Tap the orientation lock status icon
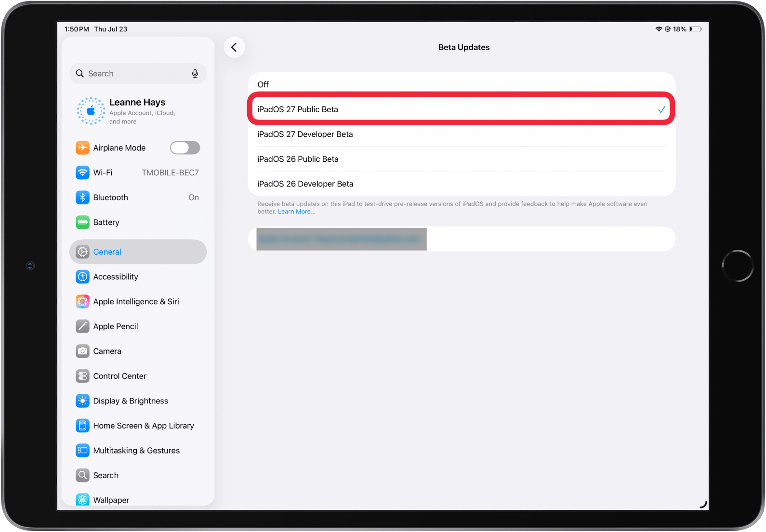The width and height of the screenshot is (766, 532). pos(668,29)
